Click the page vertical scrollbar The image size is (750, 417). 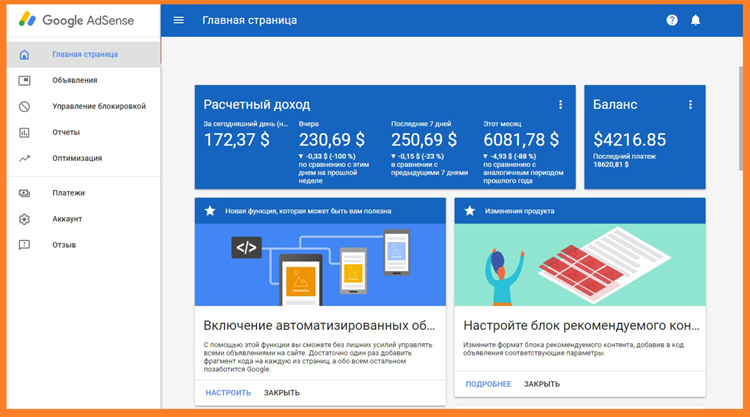click(x=741, y=117)
